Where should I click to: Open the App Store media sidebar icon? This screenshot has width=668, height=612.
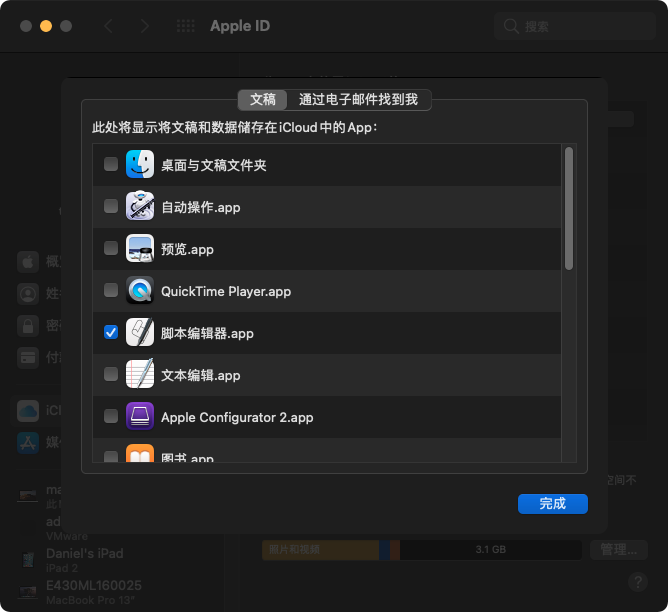[28, 442]
